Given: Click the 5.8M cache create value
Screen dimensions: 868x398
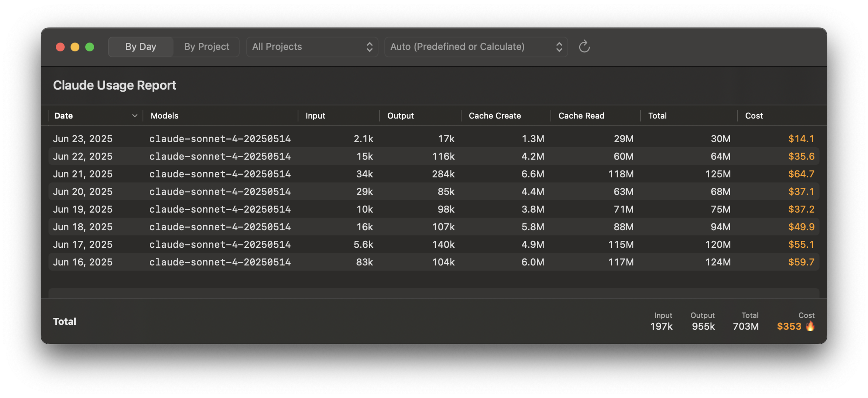Looking at the screenshot, I should click(x=532, y=227).
